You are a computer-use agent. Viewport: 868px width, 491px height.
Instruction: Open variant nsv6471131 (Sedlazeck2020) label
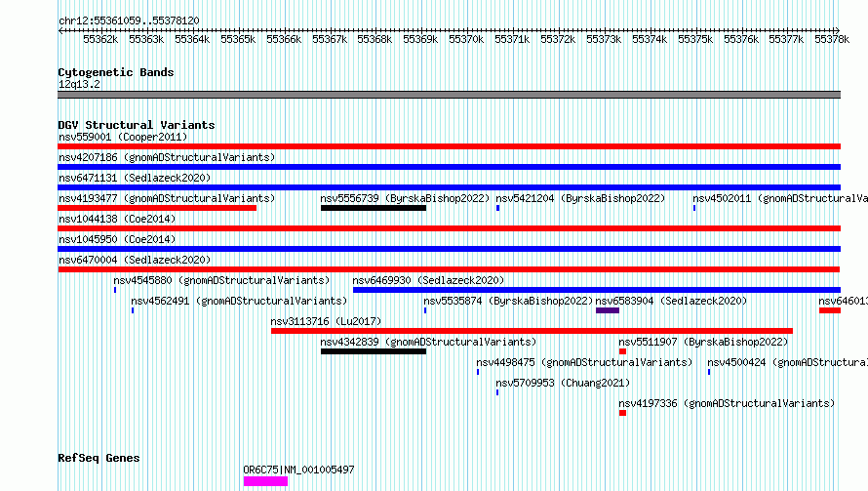tap(135, 178)
